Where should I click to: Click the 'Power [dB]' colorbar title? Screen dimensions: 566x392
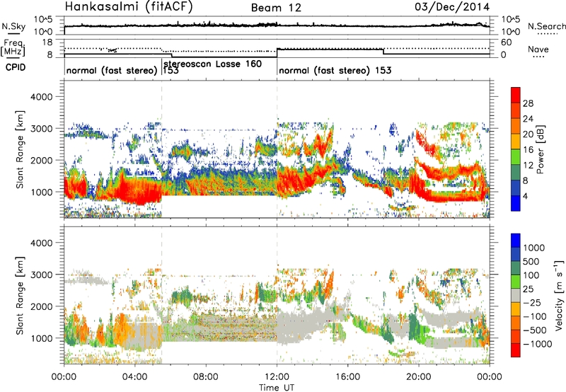coord(540,149)
